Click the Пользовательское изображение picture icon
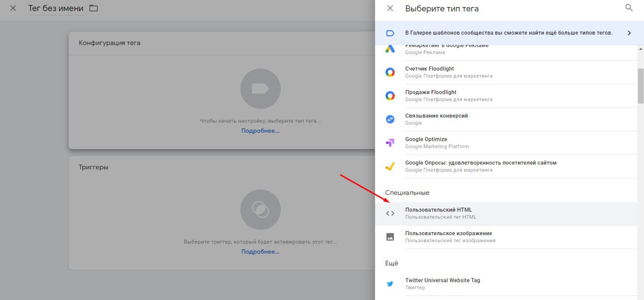The height and width of the screenshot is (300, 644). (390, 237)
